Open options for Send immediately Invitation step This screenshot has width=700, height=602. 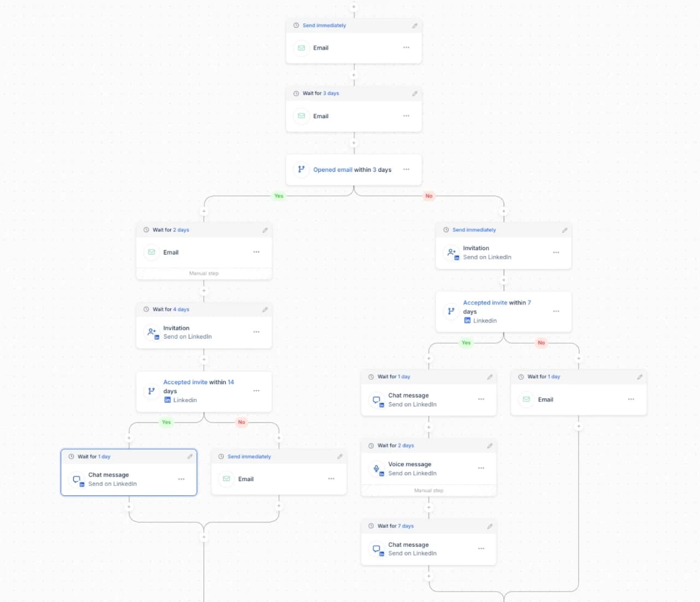click(556, 253)
